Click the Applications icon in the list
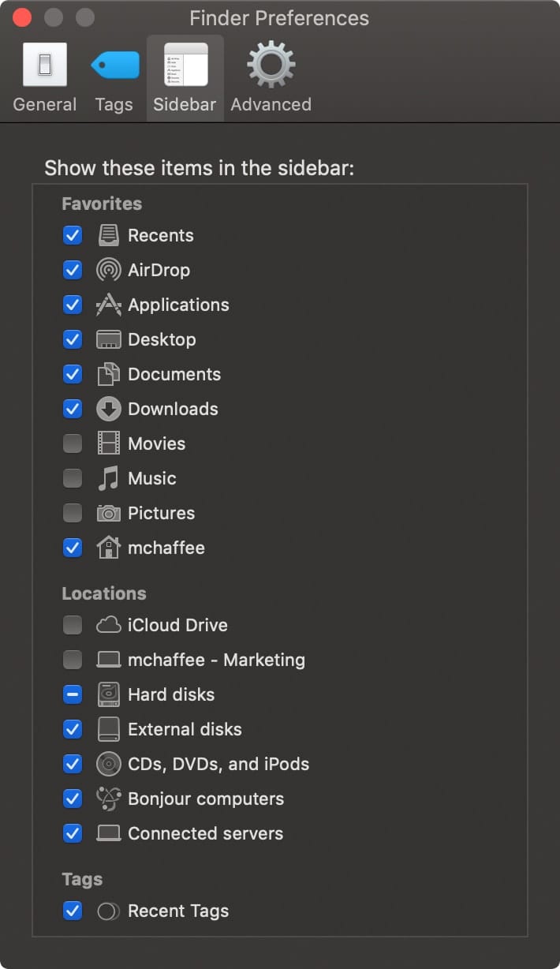The image size is (560, 969). point(108,305)
